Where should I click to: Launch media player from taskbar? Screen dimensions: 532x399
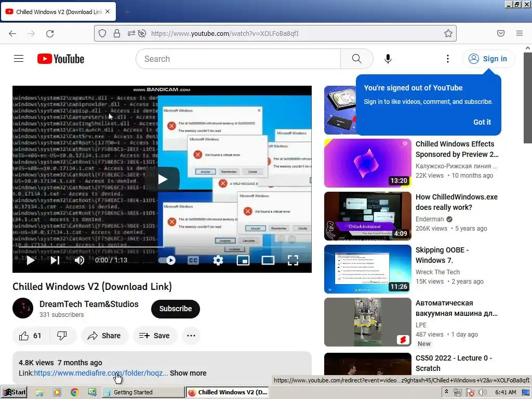tap(57, 393)
